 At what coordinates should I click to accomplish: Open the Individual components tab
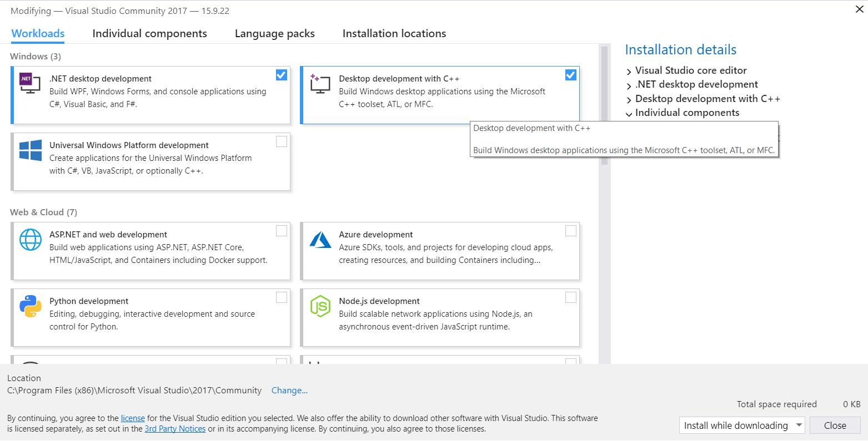click(x=149, y=33)
